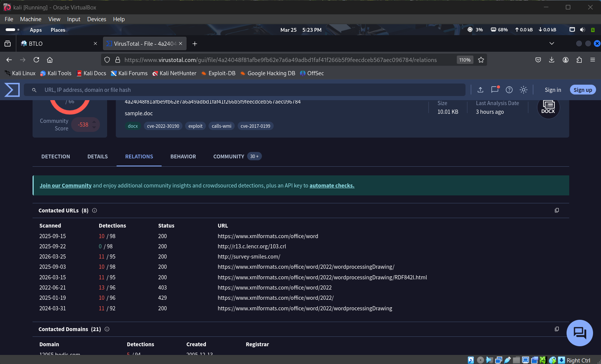Open the Google Hacking DB bookmark
The image size is (601, 364).
pos(268,73)
